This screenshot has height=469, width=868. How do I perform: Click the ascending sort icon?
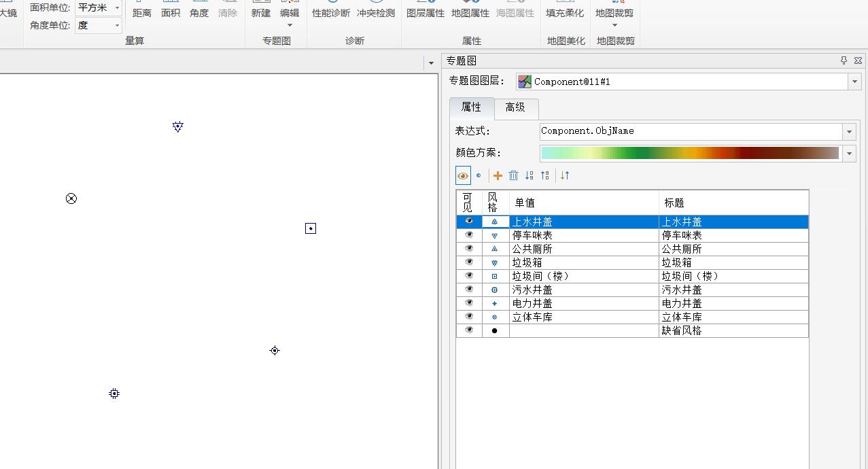(529, 175)
